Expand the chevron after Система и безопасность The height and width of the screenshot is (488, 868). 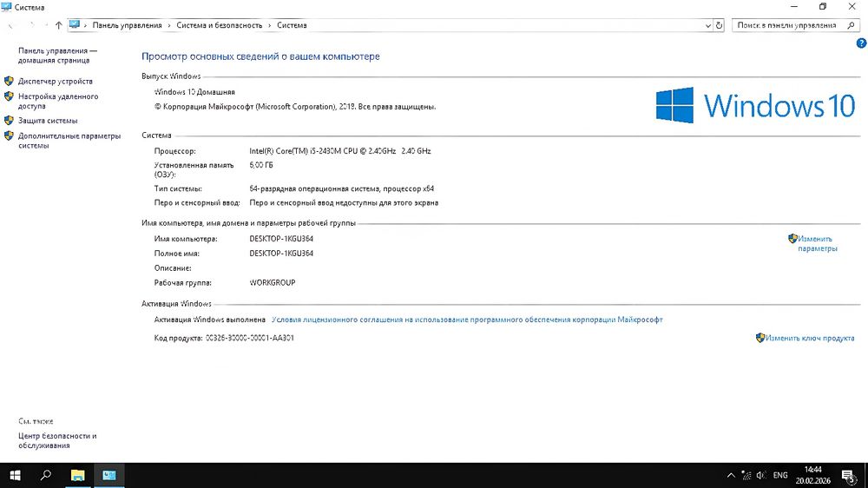pyautogui.click(x=270, y=25)
